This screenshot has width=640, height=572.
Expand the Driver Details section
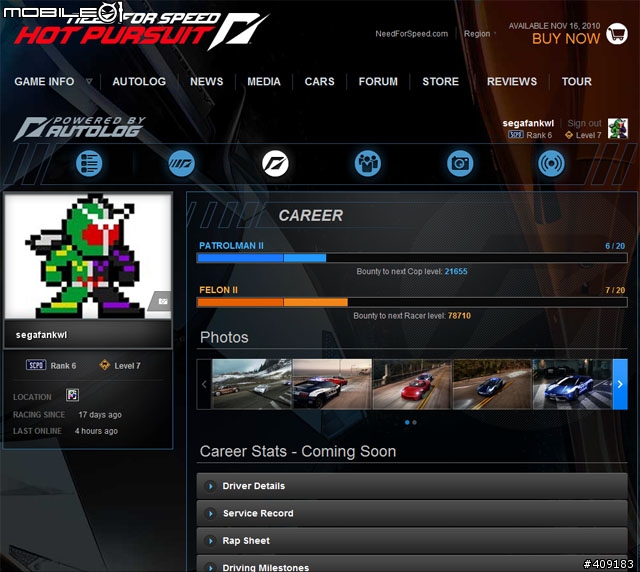coord(412,486)
